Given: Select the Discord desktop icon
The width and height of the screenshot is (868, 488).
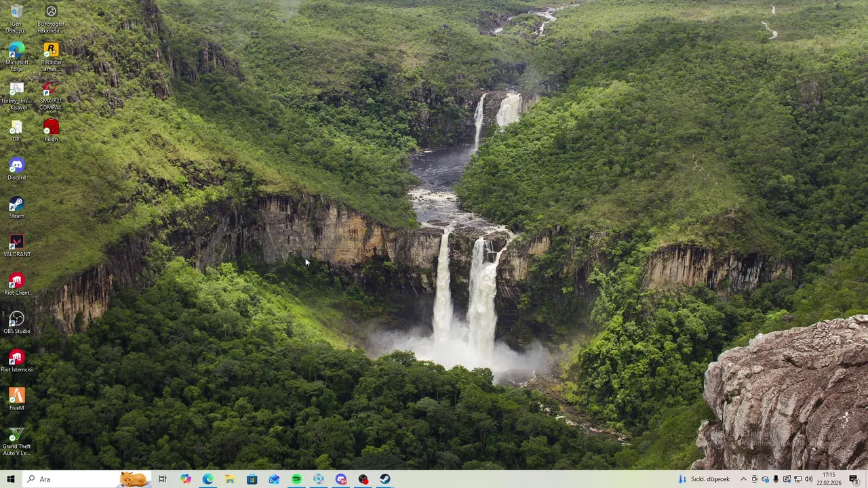Looking at the screenshot, I should [16, 169].
